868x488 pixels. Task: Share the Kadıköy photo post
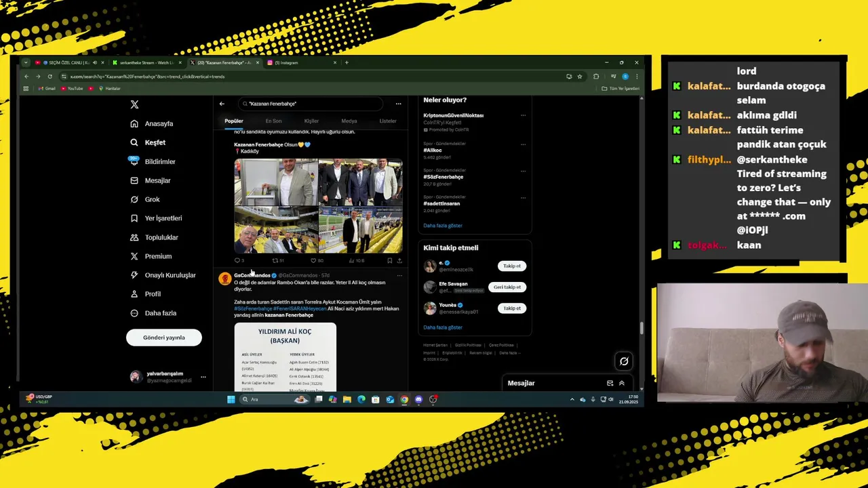coord(399,260)
